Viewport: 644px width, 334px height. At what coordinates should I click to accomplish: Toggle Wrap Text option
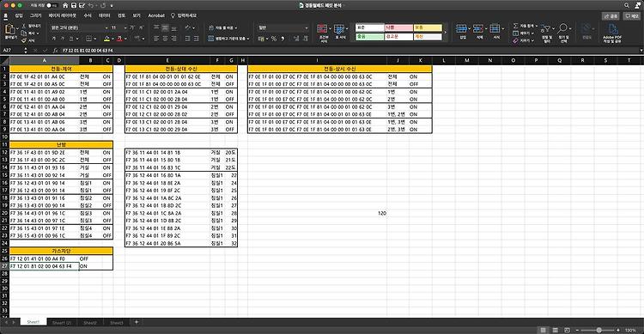tap(223, 27)
